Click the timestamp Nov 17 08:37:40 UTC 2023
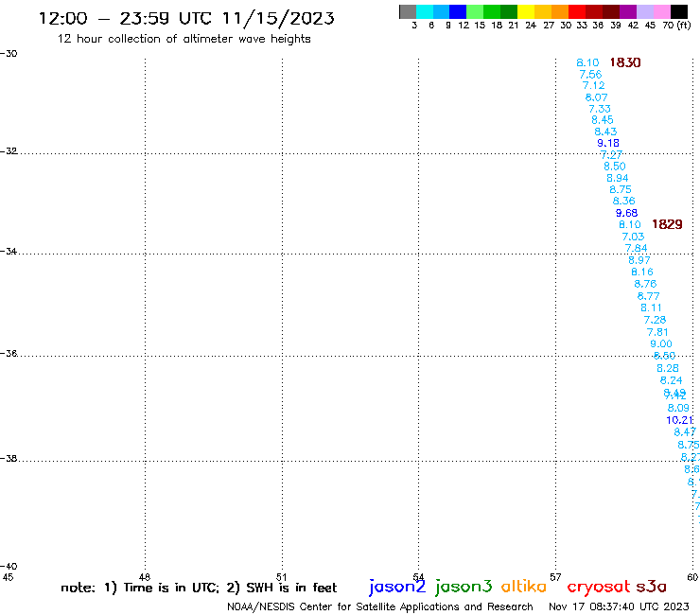Viewport: 700px width, 615px height. (x=619, y=606)
